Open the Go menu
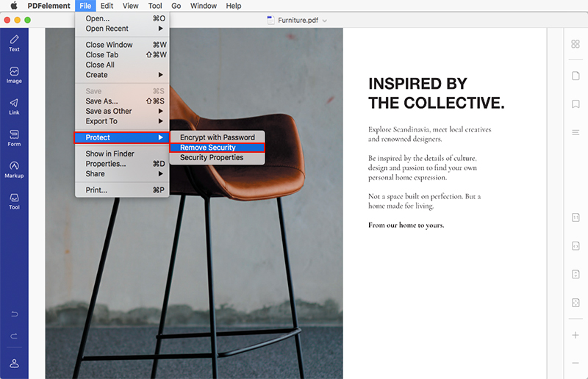588x379 pixels. (176, 6)
